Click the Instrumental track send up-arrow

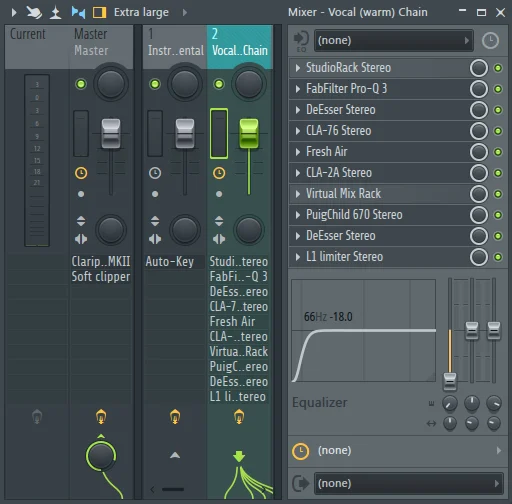tap(175, 455)
